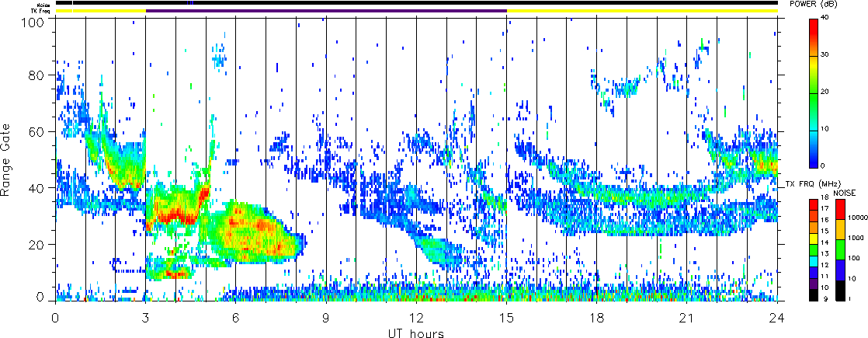Select the orange swatch of NOISE legend
This screenshot has height=338, width=868.
840,228
